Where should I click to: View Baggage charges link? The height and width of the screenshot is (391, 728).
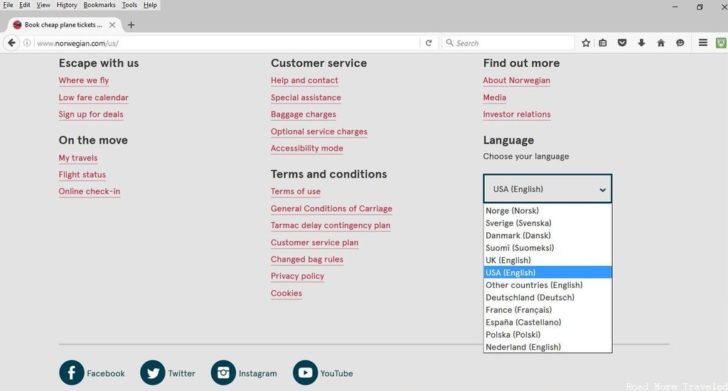pos(303,114)
